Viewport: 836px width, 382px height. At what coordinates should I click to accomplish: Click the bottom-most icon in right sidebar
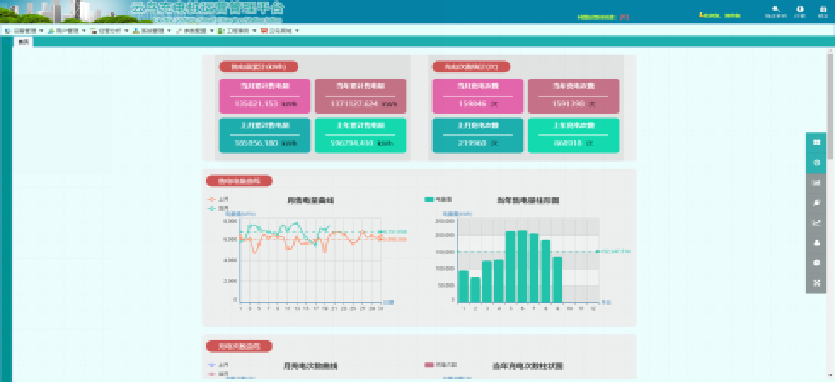[x=816, y=283]
